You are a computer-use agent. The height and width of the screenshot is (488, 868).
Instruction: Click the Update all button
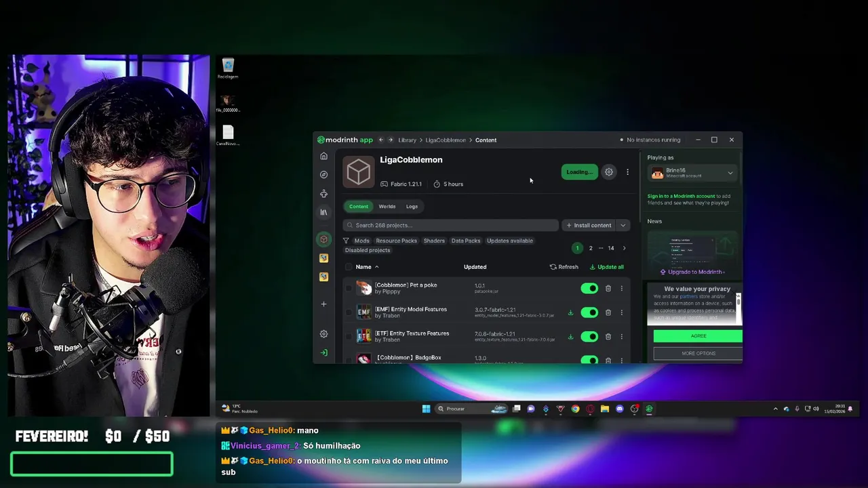click(606, 267)
